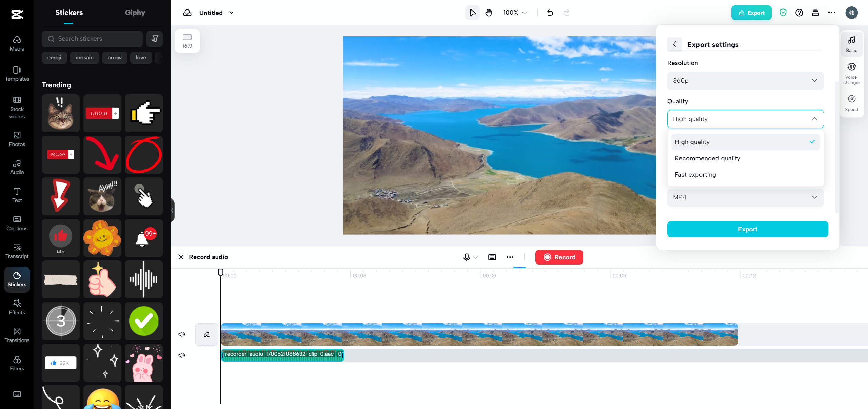Open the Transitions panel
The image size is (868, 409).
pos(16,335)
